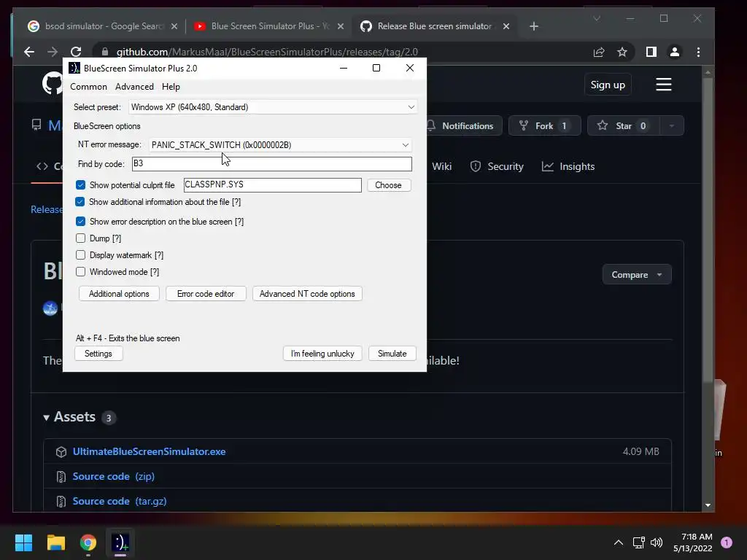Click Sign up on GitHub
This screenshot has width=747, height=560.
coord(608,85)
